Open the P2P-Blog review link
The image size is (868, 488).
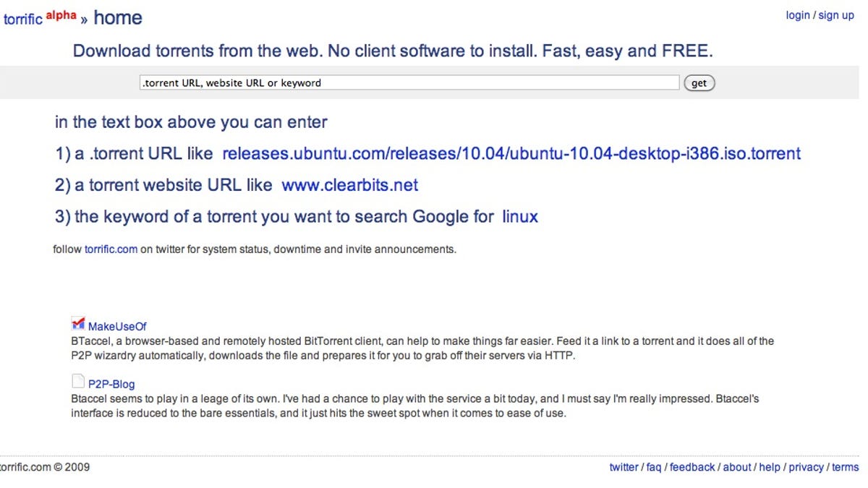(111, 384)
